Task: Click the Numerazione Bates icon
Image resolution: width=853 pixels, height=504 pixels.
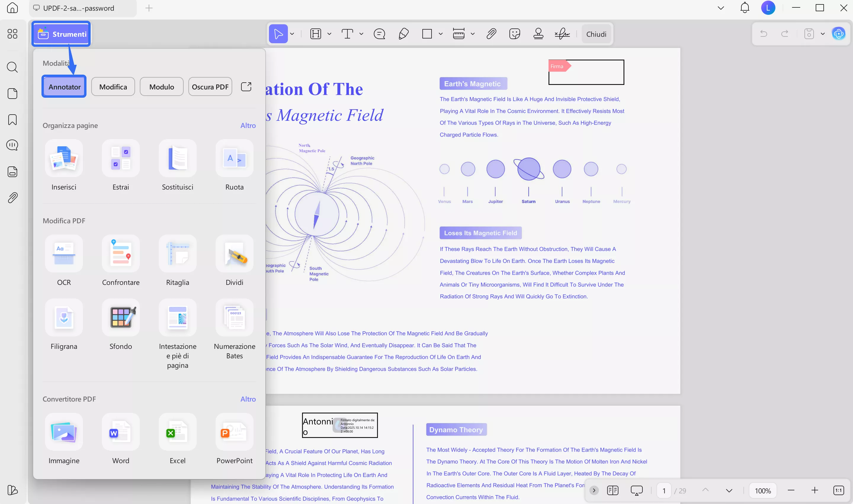Action: pos(234,317)
